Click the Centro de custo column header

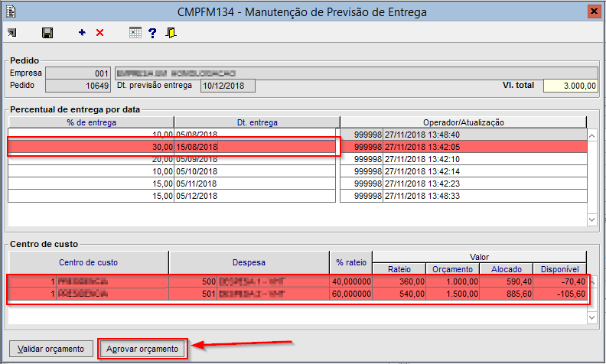click(89, 263)
